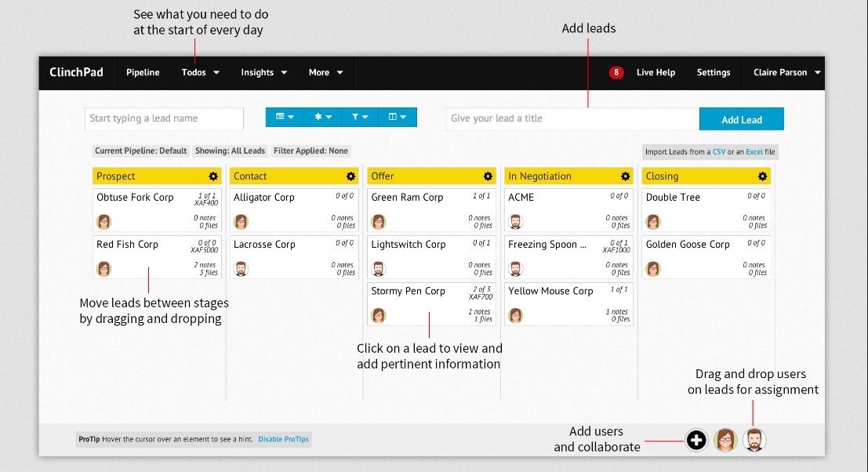Click the Add Lead button
The image size is (868, 472).
[740, 118]
